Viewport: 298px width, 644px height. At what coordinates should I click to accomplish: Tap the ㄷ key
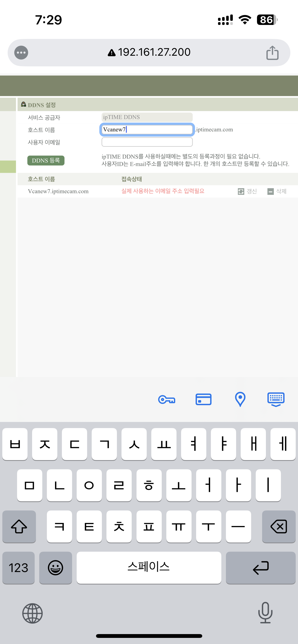point(74,444)
